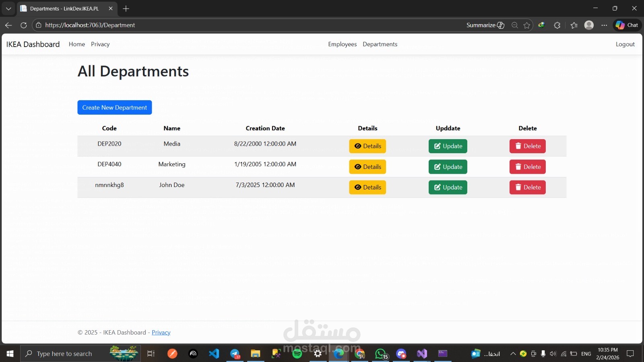This screenshot has width=644, height=362.
Task: Delete the Marketing department
Action: click(528, 167)
